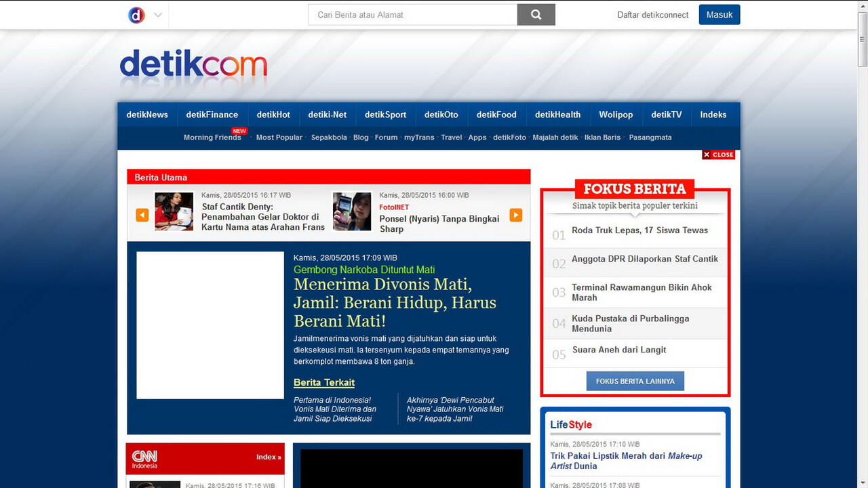Open 'Trik Pakai Lipstik Merah' article
Image resolution: width=868 pixels, height=488 pixels.
(626, 461)
